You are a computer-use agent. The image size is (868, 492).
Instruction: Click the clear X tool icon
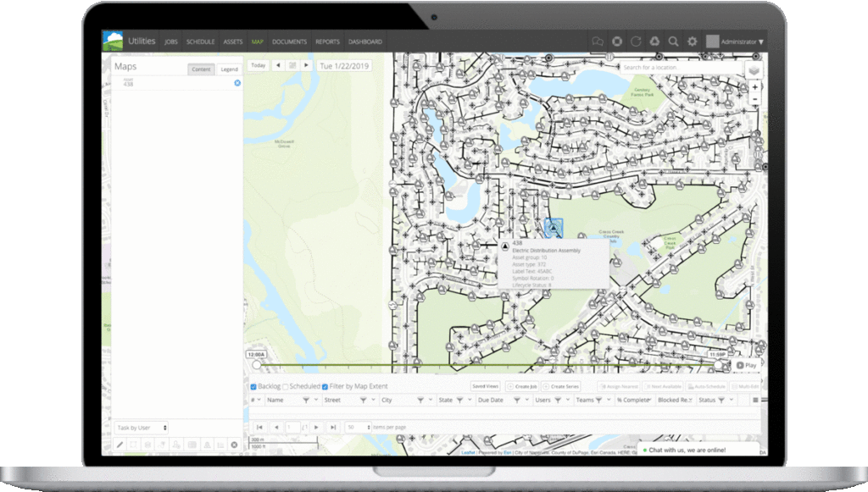click(234, 445)
